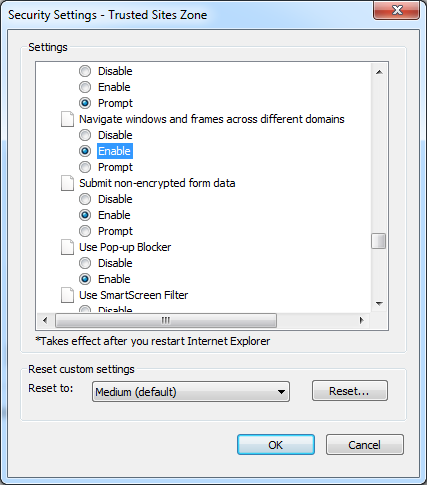Click the Reset... button

(x=350, y=391)
